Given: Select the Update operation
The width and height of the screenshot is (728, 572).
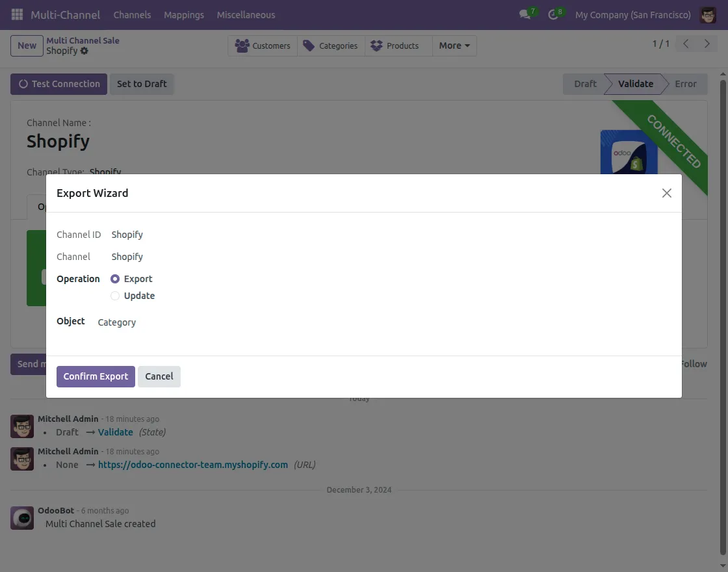Looking at the screenshot, I should point(114,296).
